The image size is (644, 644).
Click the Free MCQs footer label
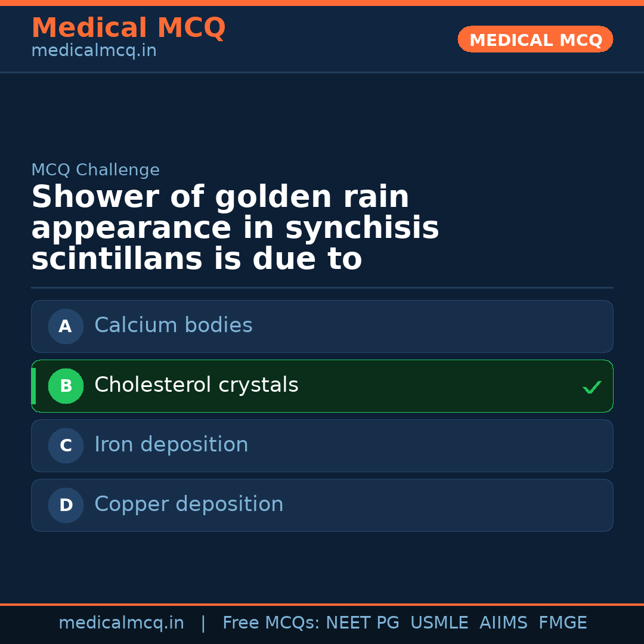click(271, 623)
